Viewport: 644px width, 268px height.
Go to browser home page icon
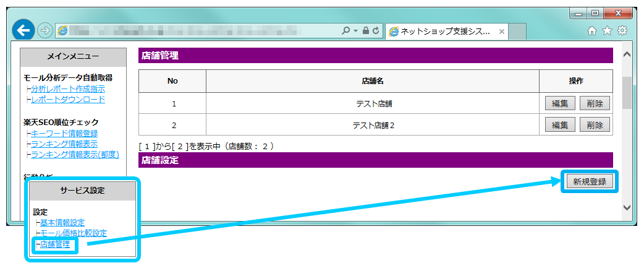(x=592, y=31)
